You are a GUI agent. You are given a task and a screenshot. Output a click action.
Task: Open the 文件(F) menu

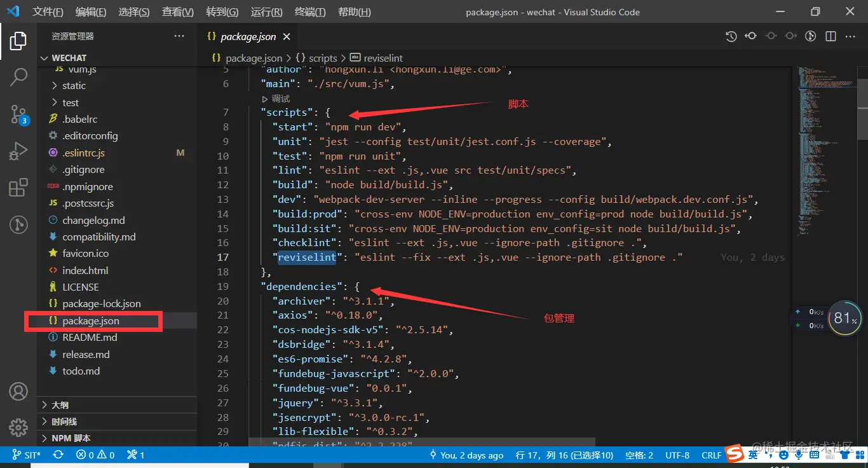48,12
